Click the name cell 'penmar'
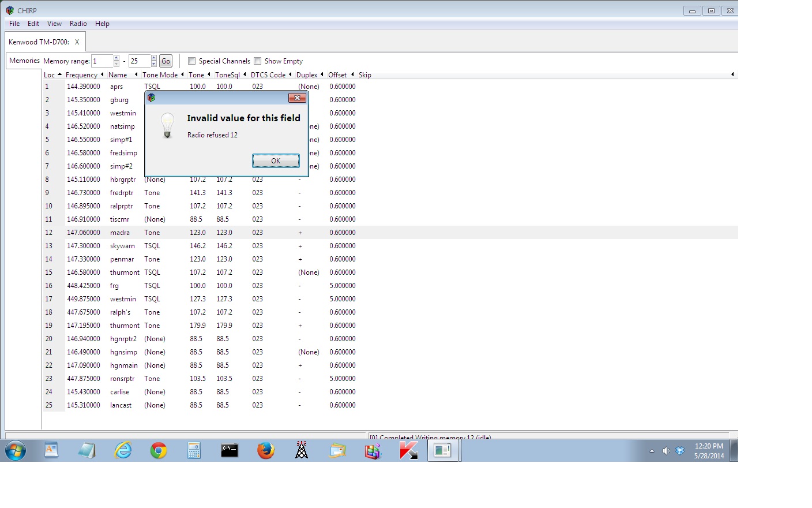812x508 pixels. [122, 259]
